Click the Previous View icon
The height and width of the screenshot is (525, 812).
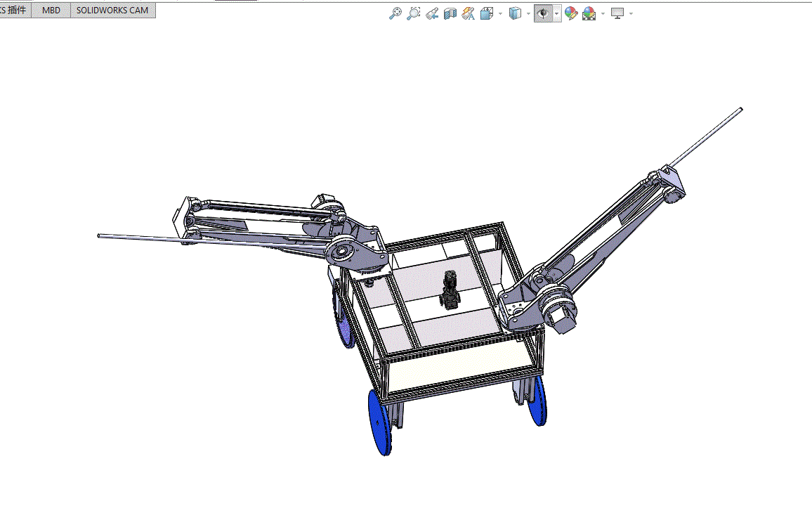click(432, 13)
